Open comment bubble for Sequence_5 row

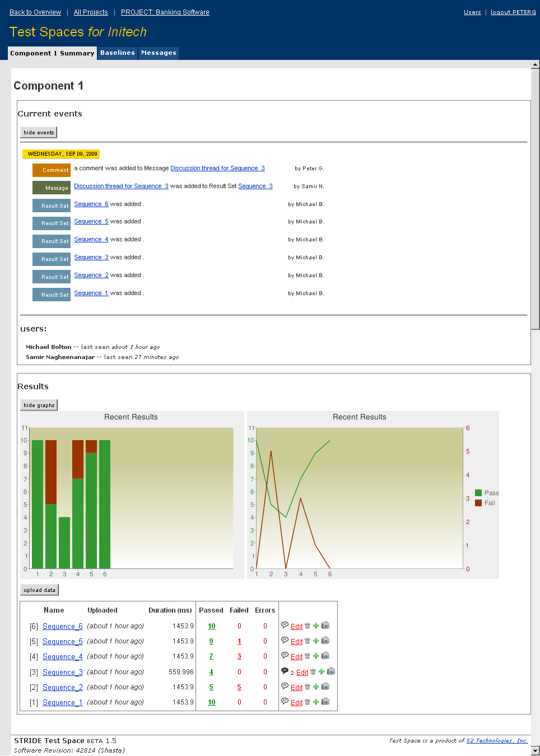click(285, 640)
